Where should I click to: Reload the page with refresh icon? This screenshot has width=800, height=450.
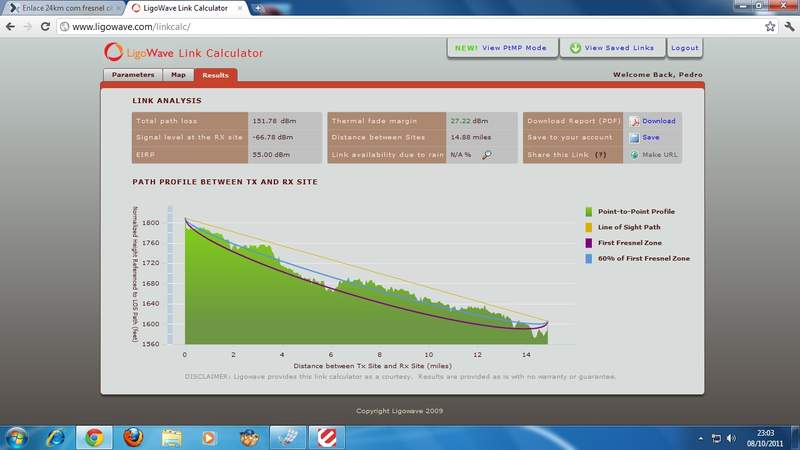(x=45, y=27)
